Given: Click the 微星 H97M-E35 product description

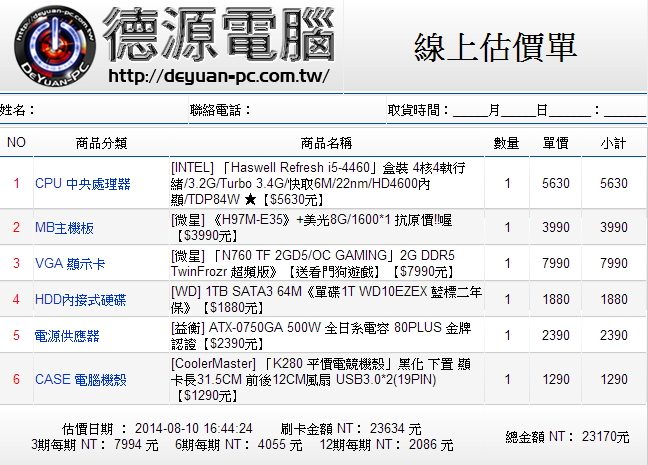Looking at the screenshot, I should [x=312, y=227].
